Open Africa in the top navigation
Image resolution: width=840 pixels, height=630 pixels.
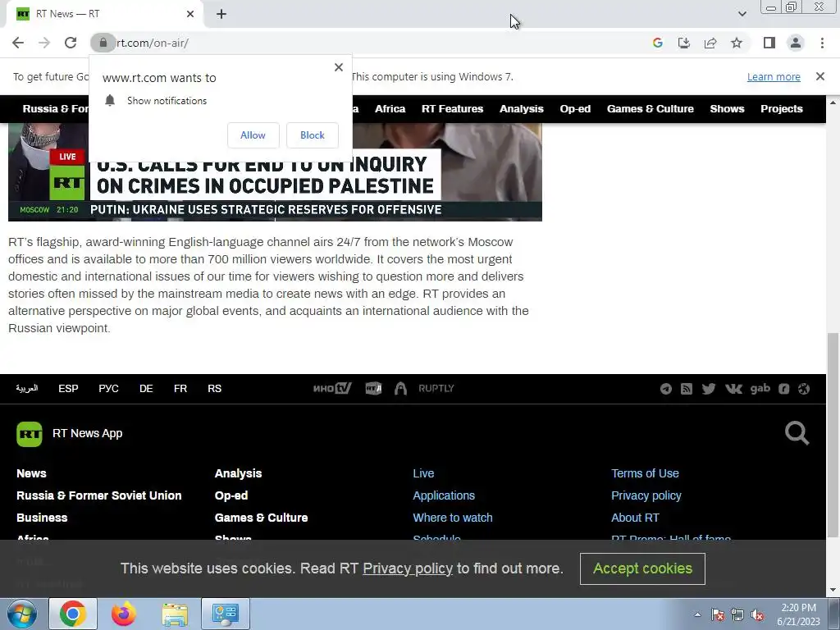(390, 109)
